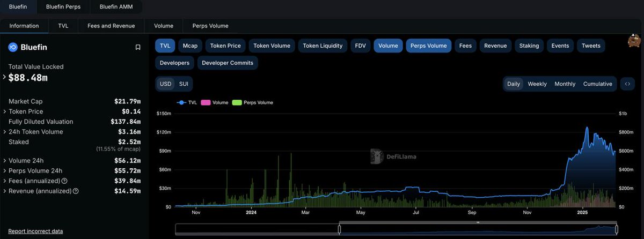Screen dimensions: 644x239
Task: Click the TVL legend entry
Action: click(x=187, y=102)
